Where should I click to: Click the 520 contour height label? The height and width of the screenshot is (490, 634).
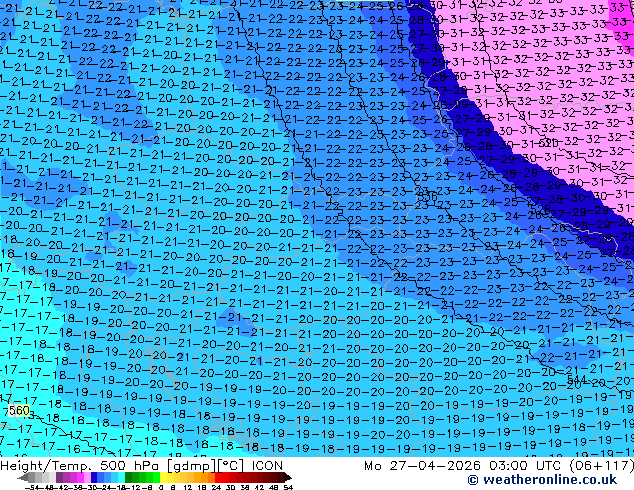(548, 143)
